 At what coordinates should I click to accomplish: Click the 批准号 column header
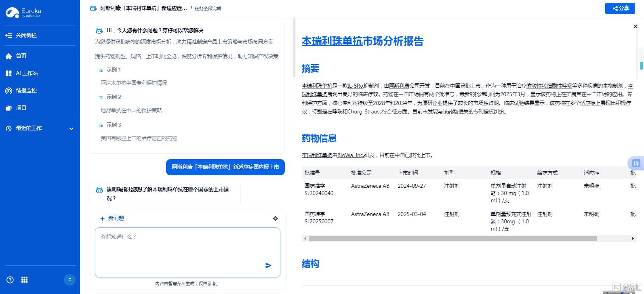click(x=312, y=173)
